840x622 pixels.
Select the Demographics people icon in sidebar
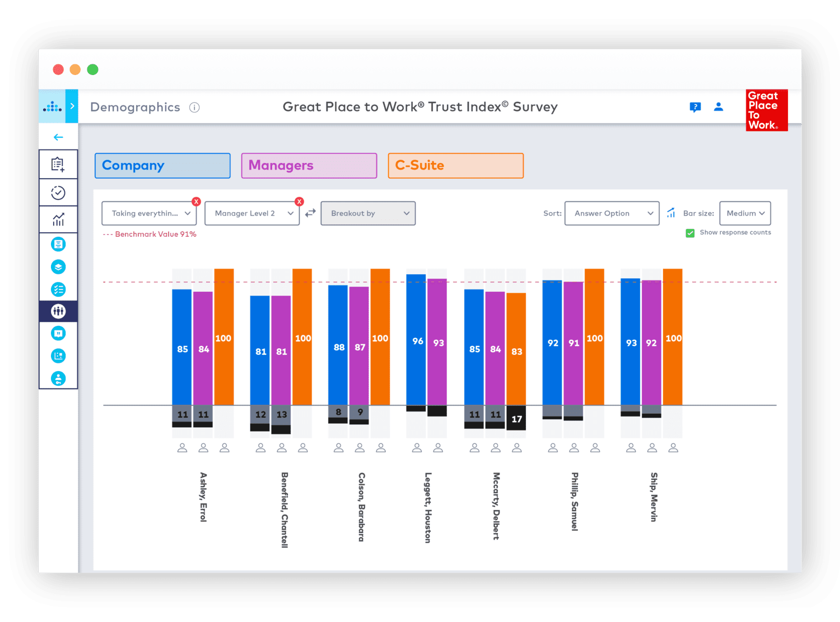click(58, 311)
